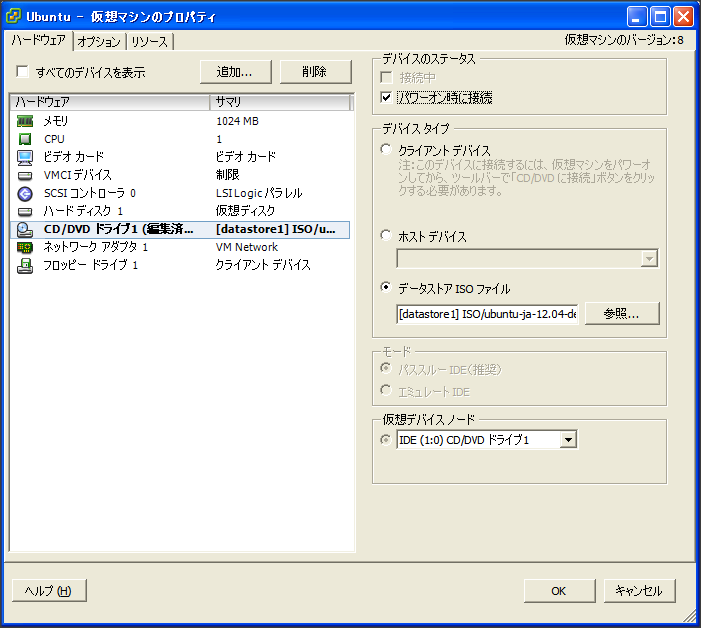The width and height of the screenshot is (701, 628).
Task: Switch to the リソース tab
Action: [x=149, y=42]
